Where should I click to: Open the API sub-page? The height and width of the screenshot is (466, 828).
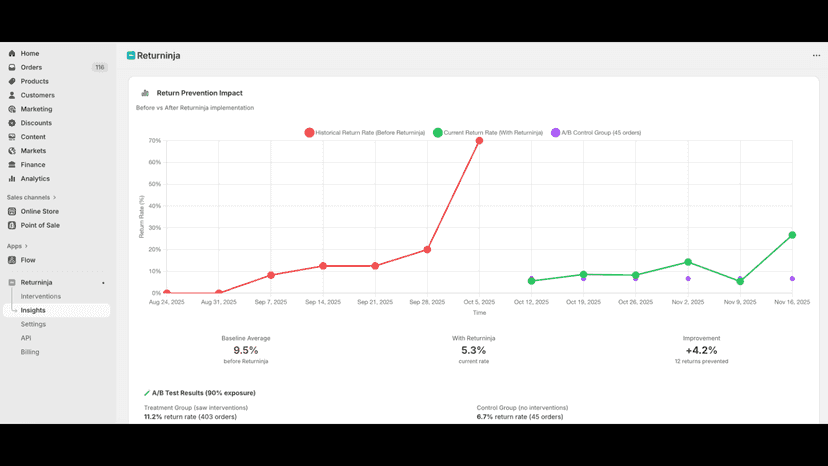26,338
